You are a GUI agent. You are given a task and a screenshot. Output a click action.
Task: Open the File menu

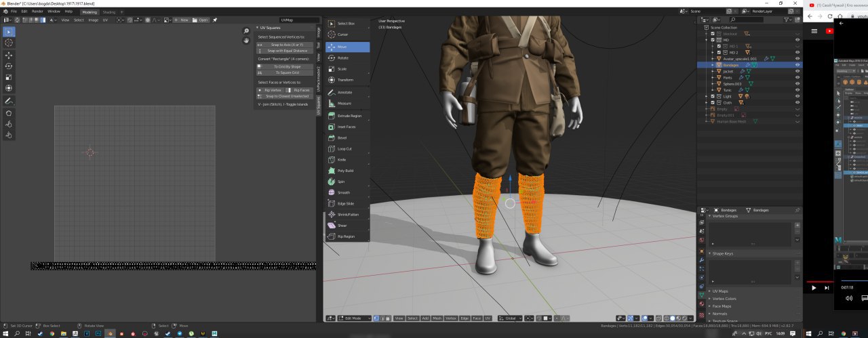coord(14,12)
